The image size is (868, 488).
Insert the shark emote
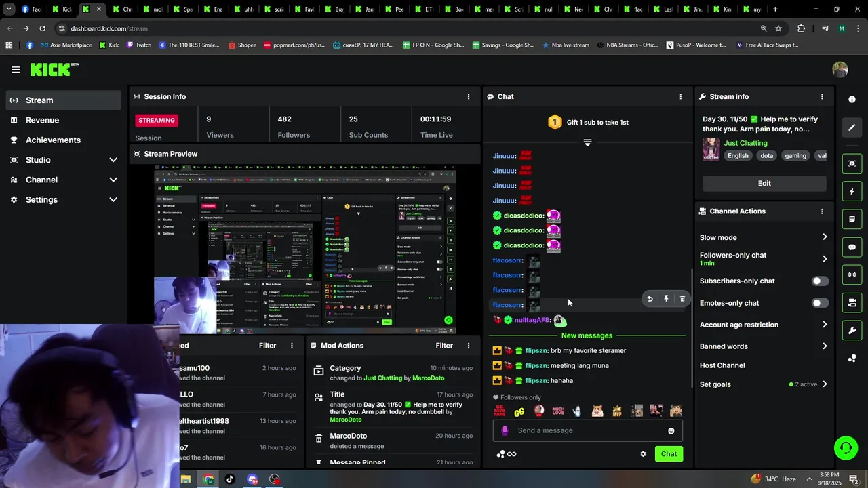coord(577,411)
